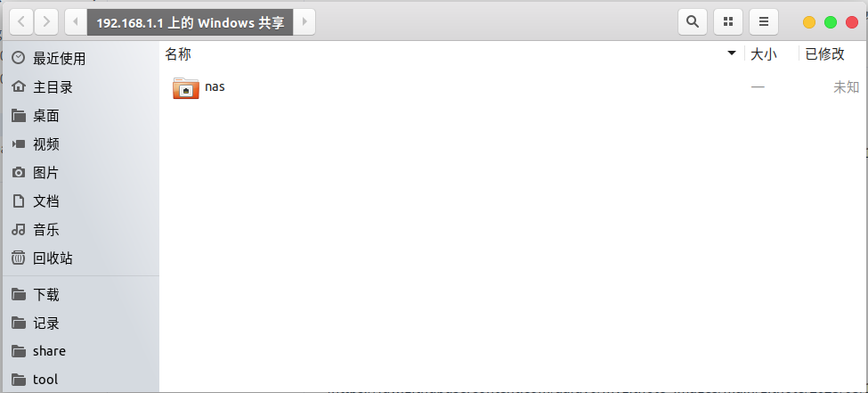Image resolution: width=868 pixels, height=393 pixels.
Task: Click the camera icon for 图片
Action: pyautogui.click(x=19, y=172)
